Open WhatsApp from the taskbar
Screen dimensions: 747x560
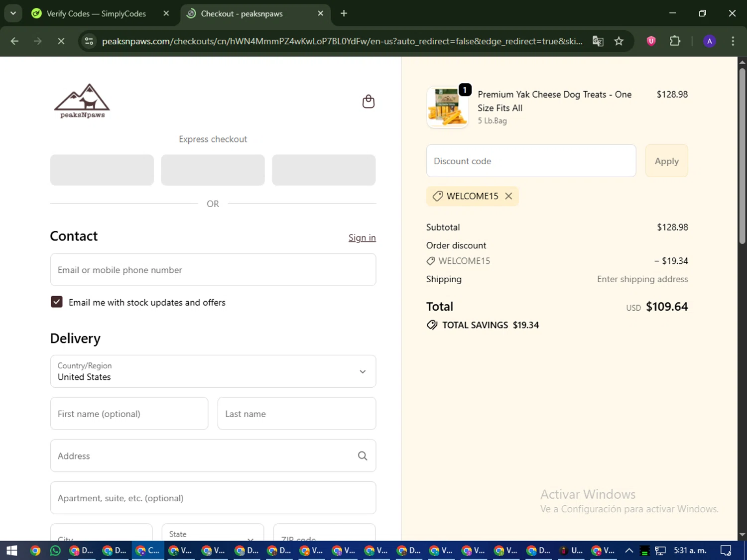click(x=55, y=551)
